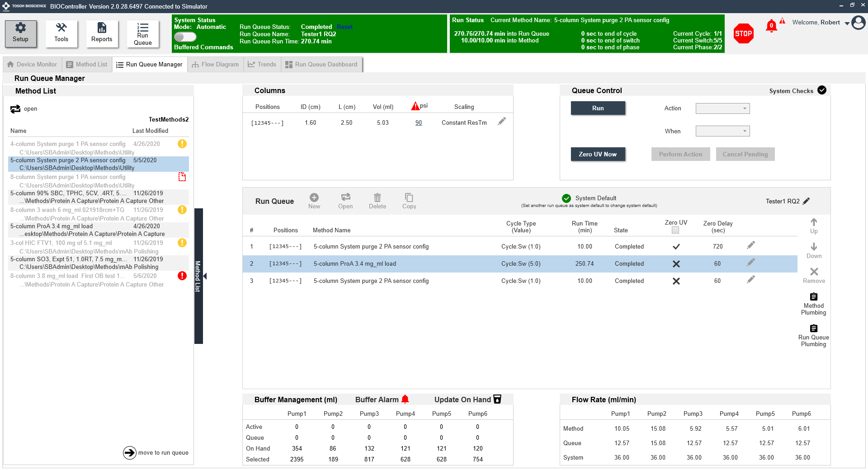Create a New run queue
868x470 pixels.
[x=314, y=201]
